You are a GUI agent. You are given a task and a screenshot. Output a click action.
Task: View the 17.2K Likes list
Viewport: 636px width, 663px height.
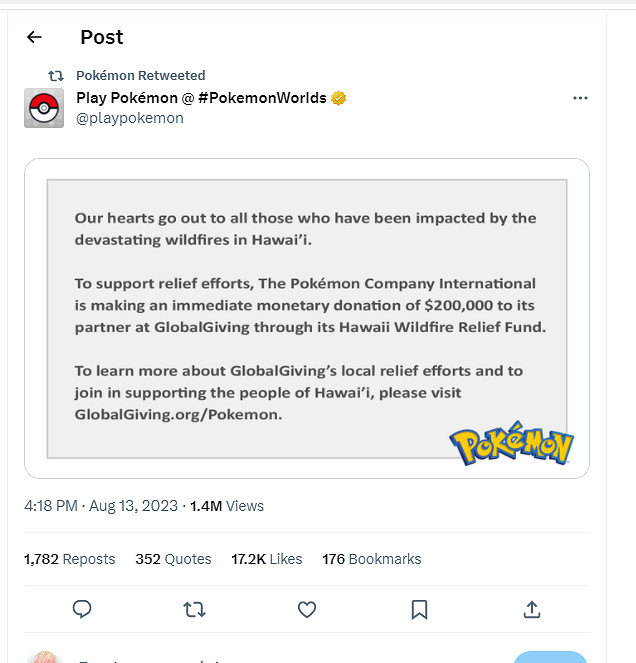click(266, 559)
